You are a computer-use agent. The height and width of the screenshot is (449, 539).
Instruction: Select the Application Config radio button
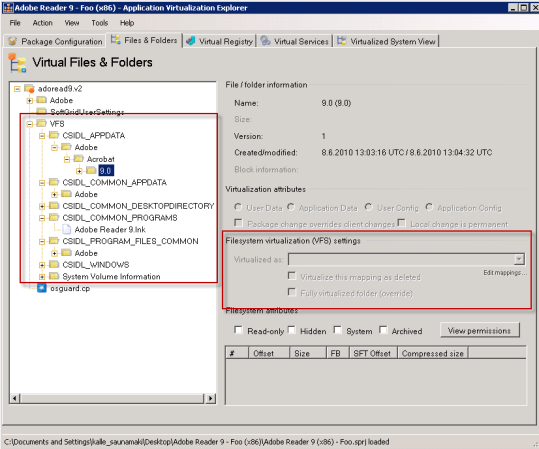(x=429, y=207)
